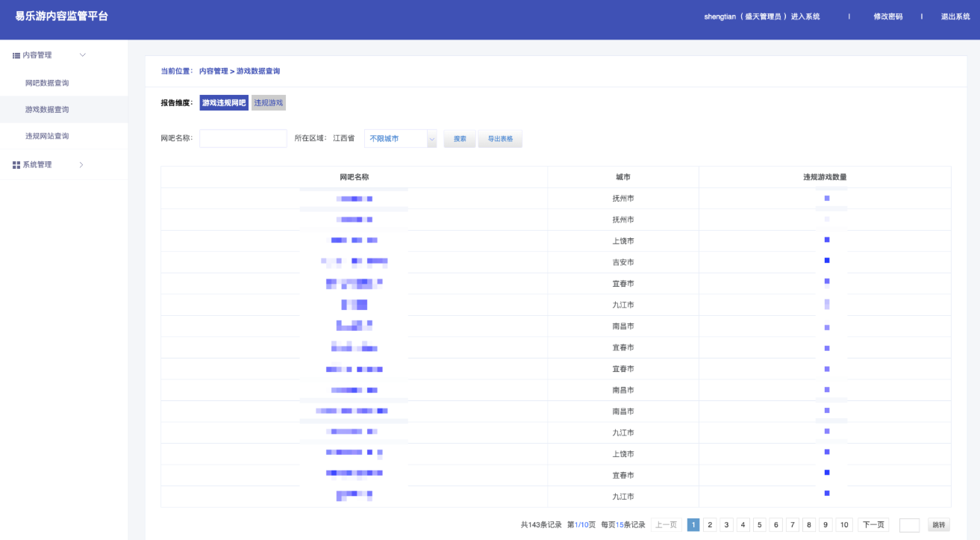Click the 跳转 jump button
Viewport: 980px width, 540px height.
pyautogui.click(x=939, y=525)
